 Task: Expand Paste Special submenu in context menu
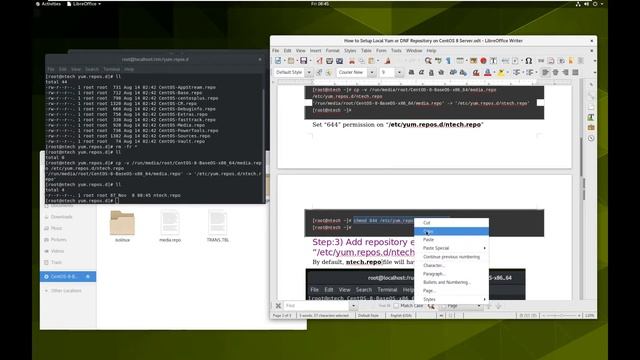pos(451,248)
